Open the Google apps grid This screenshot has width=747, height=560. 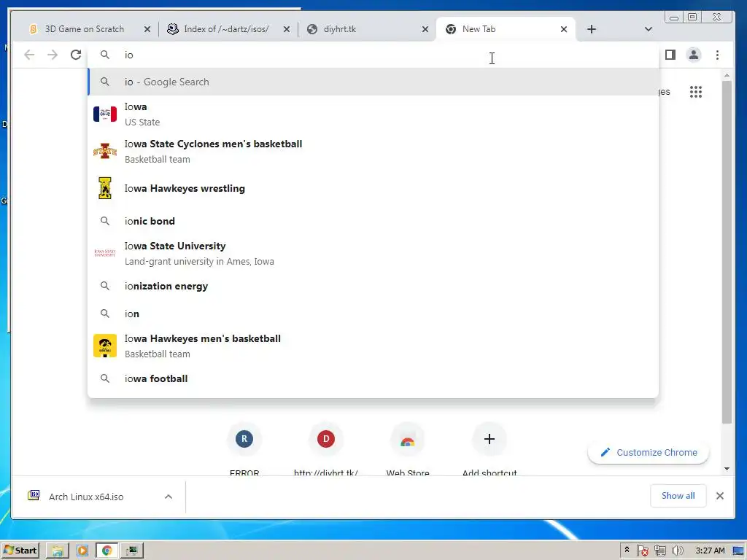point(695,91)
